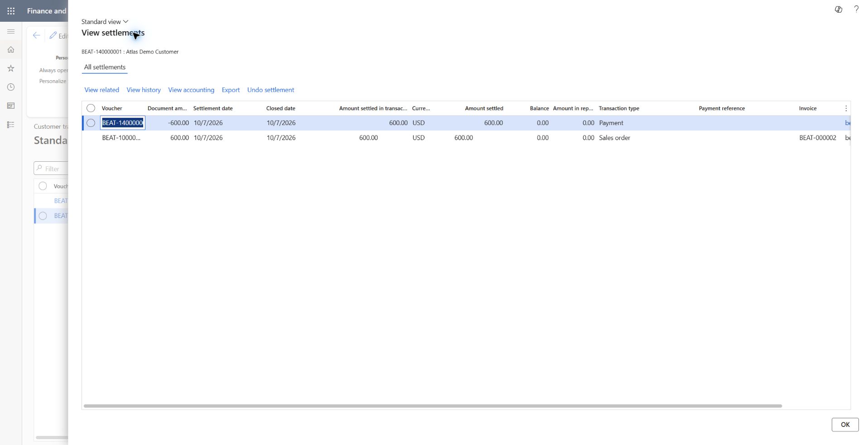Sort by Voucher column header

coord(112,108)
